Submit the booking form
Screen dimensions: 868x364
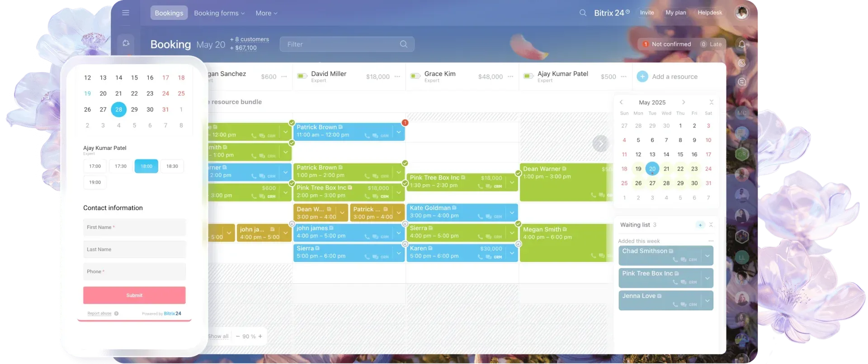point(134,295)
